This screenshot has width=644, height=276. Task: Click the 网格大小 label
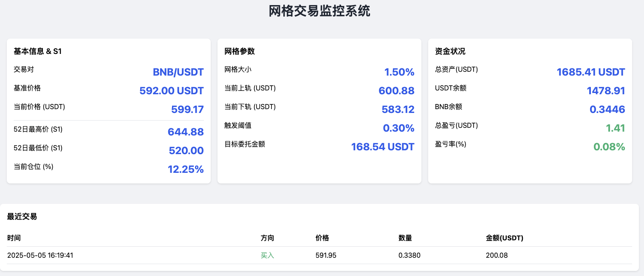(238, 69)
